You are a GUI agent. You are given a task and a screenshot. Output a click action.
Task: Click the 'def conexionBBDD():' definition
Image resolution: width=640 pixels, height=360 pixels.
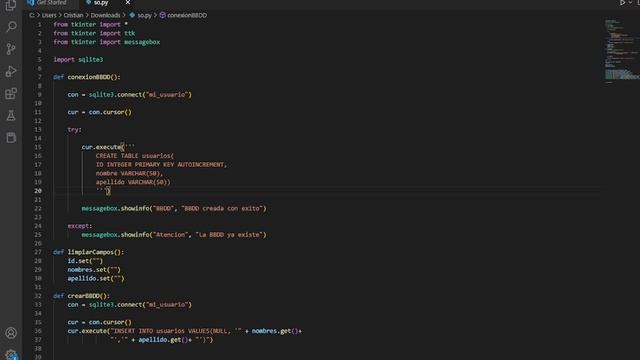pos(87,77)
